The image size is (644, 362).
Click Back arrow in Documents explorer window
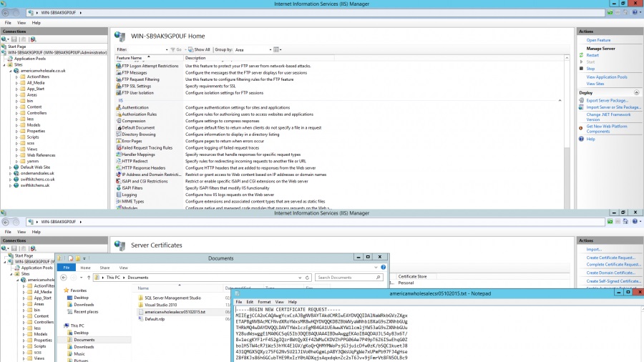coord(64,278)
